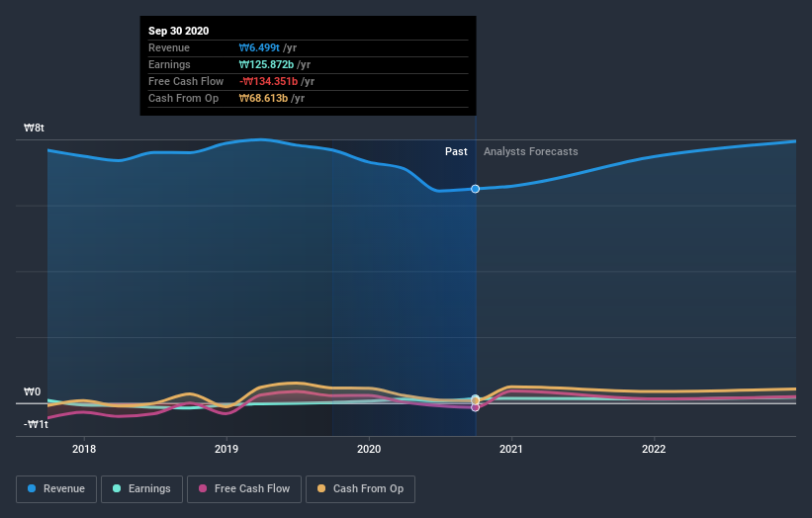Click the pink Free Cash Flow data point
Viewport: 812px width, 518px height.
coord(476,407)
